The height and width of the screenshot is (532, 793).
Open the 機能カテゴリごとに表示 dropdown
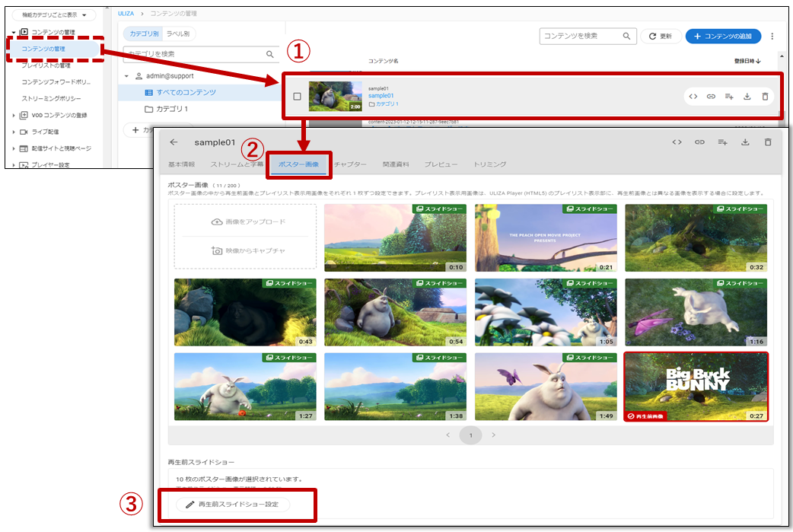[x=54, y=15]
